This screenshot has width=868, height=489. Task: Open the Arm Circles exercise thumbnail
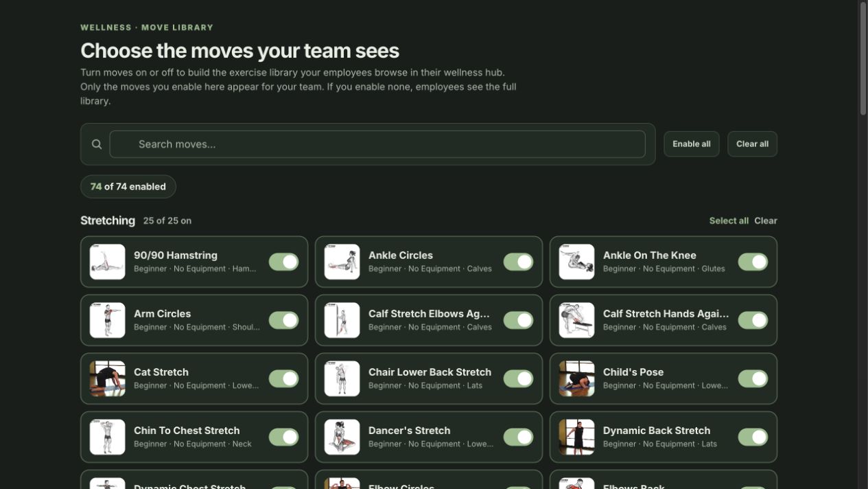[108, 320]
